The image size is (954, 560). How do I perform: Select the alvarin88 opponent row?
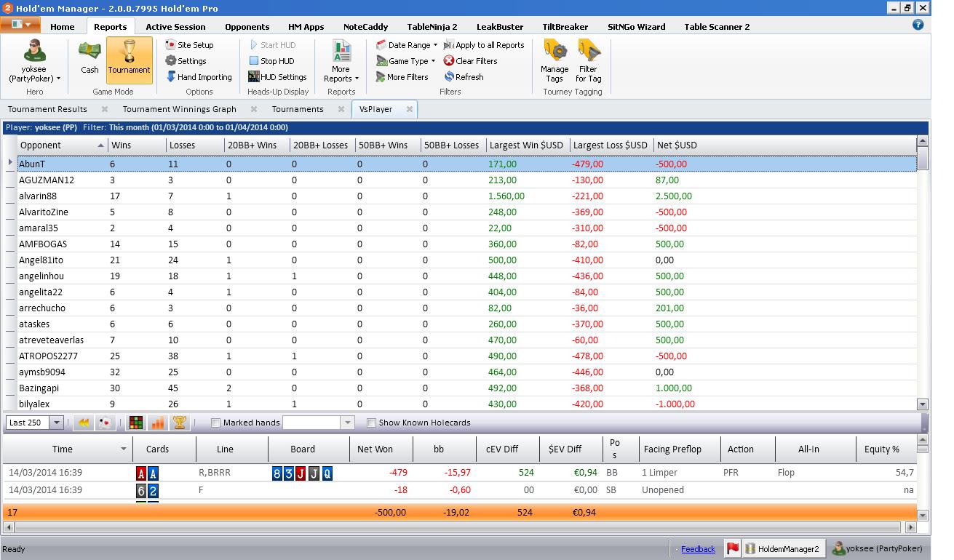pos(466,196)
